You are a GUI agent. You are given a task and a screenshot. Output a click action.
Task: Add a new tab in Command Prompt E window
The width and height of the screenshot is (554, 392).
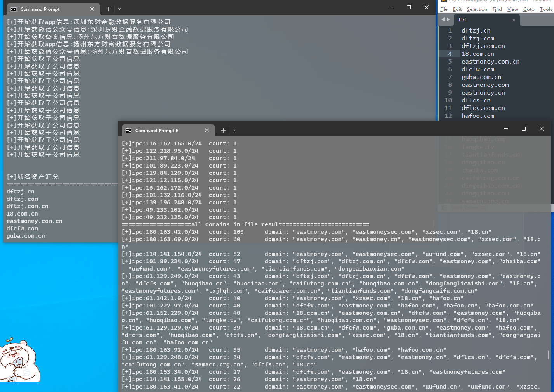[223, 130]
